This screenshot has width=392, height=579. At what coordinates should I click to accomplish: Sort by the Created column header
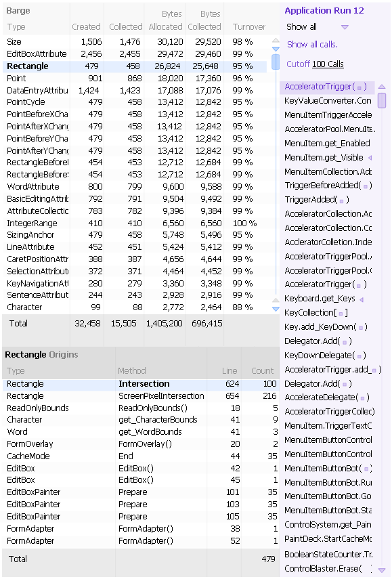(86, 27)
